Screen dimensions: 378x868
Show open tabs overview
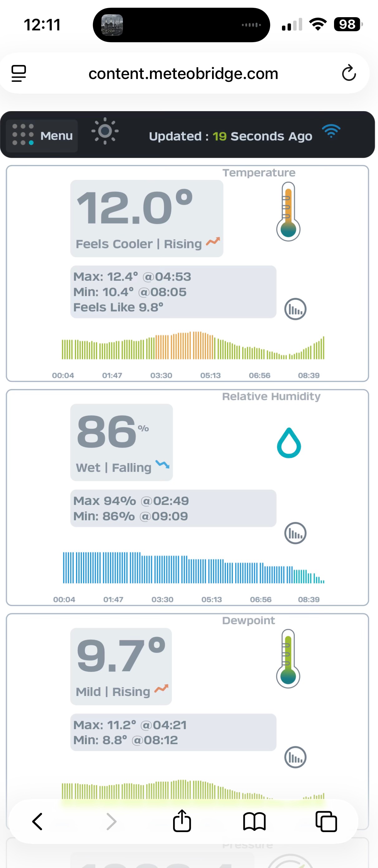(326, 821)
